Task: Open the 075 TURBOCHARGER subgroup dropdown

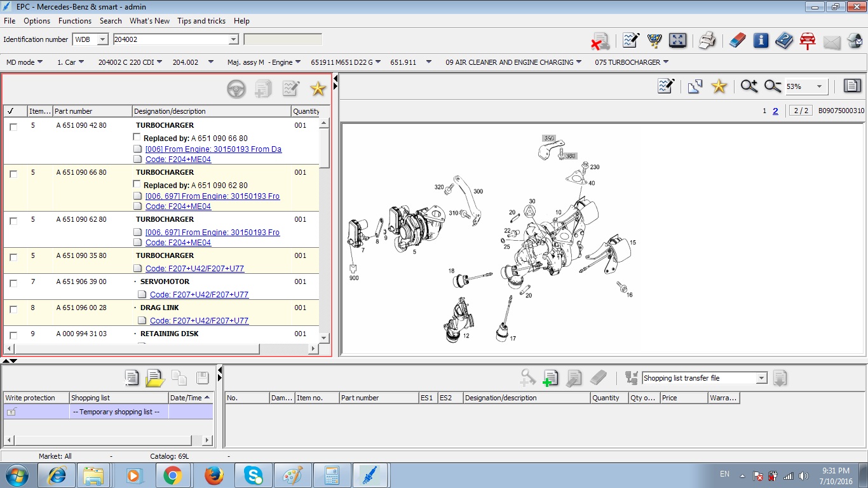Action: pyautogui.click(x=665, y=62)
